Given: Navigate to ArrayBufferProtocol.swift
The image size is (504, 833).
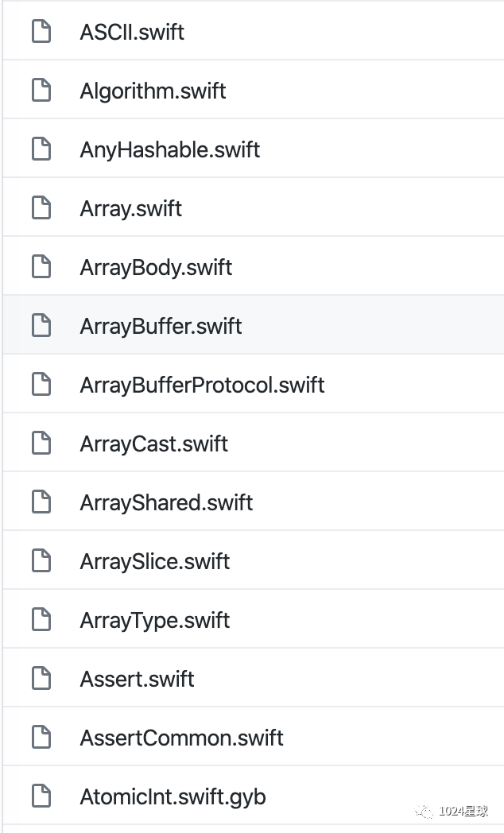Looking at the screenshot, I should click(202, 385).
